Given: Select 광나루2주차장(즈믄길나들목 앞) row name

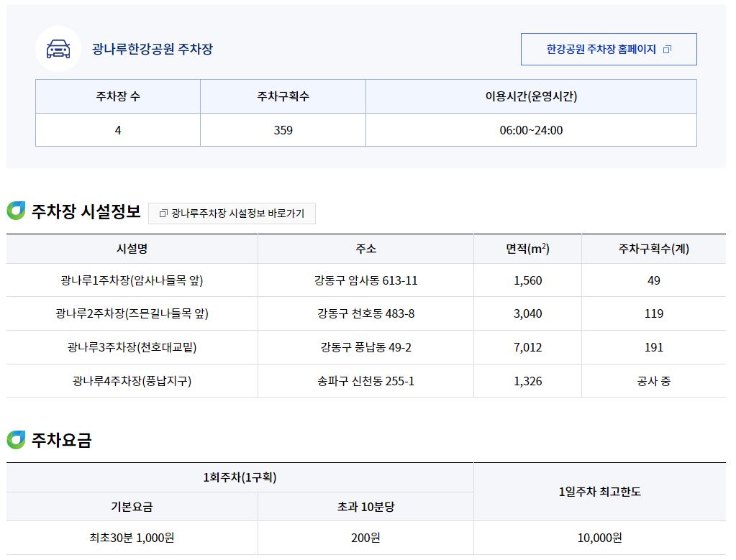Looking at the screenshot, I should coord(132,313).
